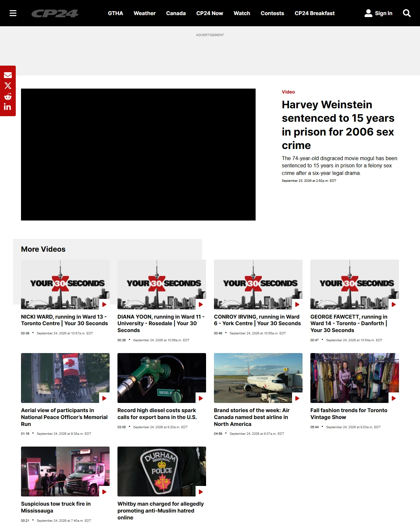Open Fall fashion trends for Toronto headline
This screenshot has width=420, height=525.
[x=349, y=414]
